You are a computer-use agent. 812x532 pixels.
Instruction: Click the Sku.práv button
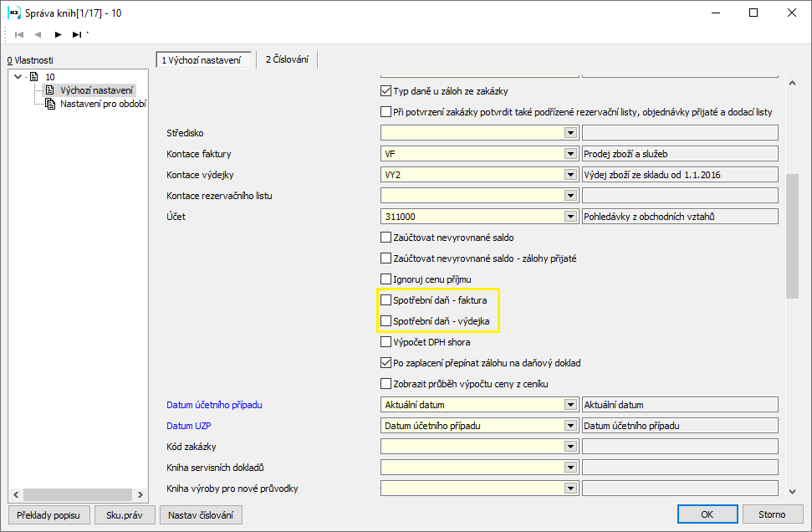click(x=125, y=515)
